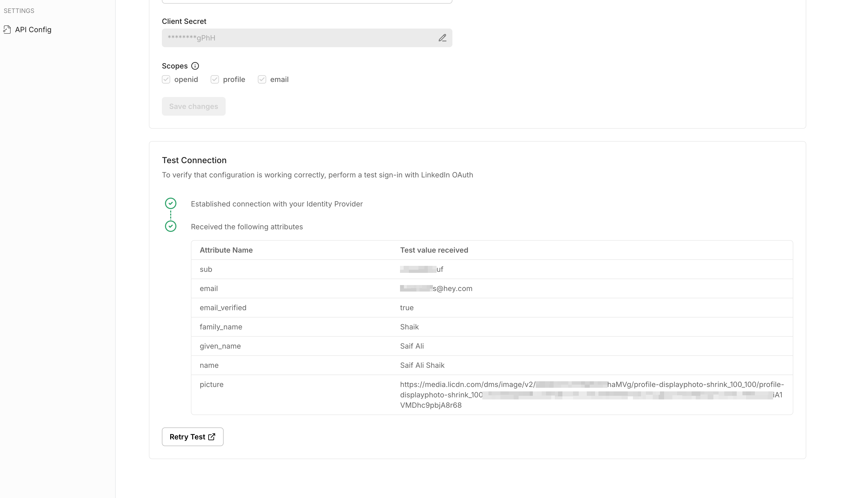Select the Received the following attributes text

coord(247,227)
